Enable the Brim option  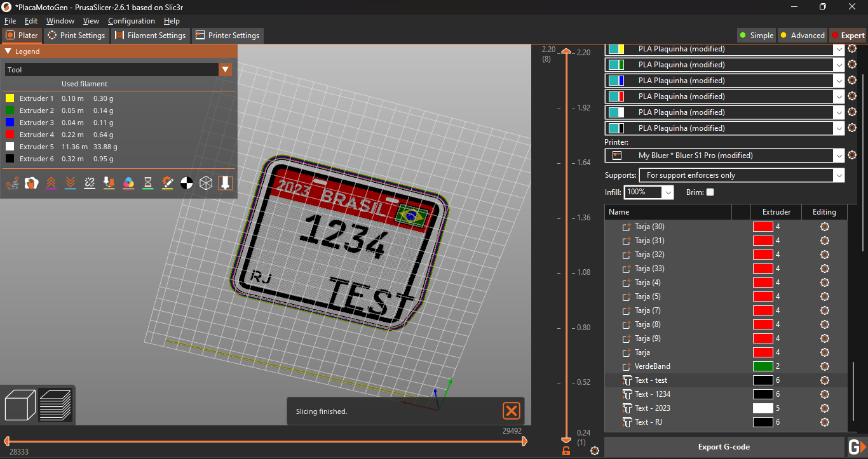(710, 192)
